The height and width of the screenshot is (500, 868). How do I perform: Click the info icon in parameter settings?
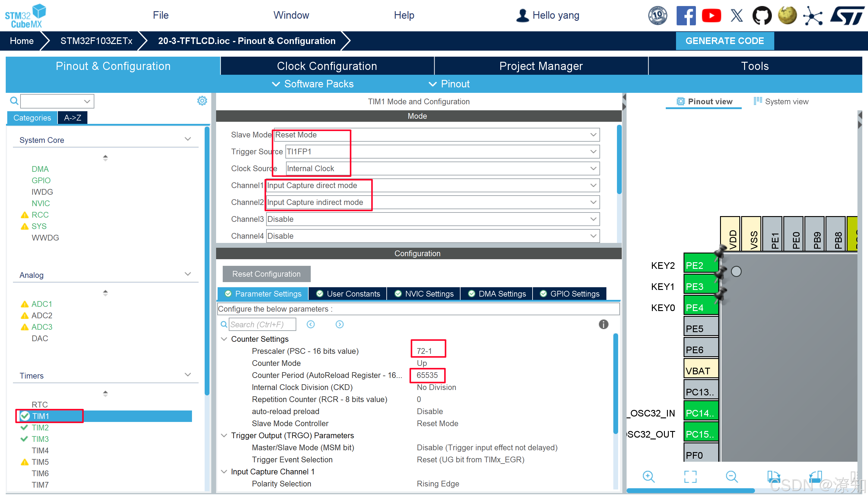pyautogui.click(x=603, y=324)
